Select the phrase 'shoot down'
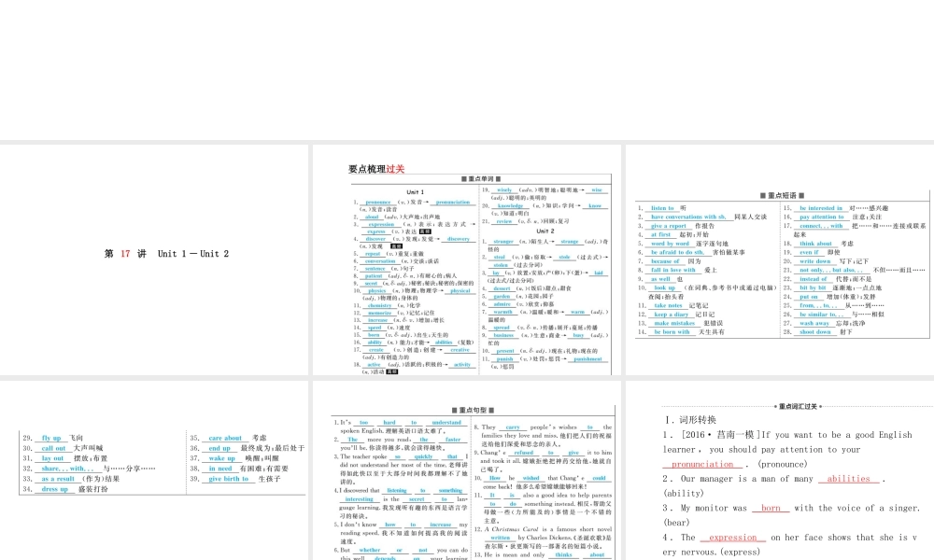 click(x=814, y=332)
